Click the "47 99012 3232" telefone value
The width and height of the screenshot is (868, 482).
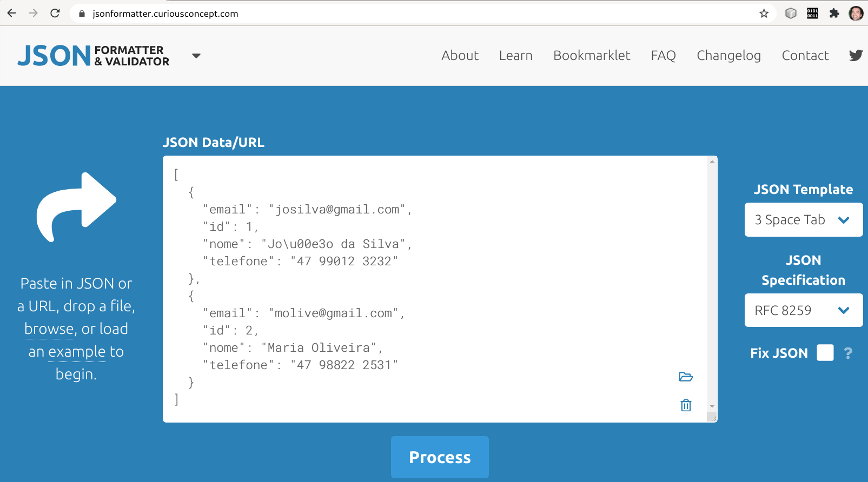(344, 262)
